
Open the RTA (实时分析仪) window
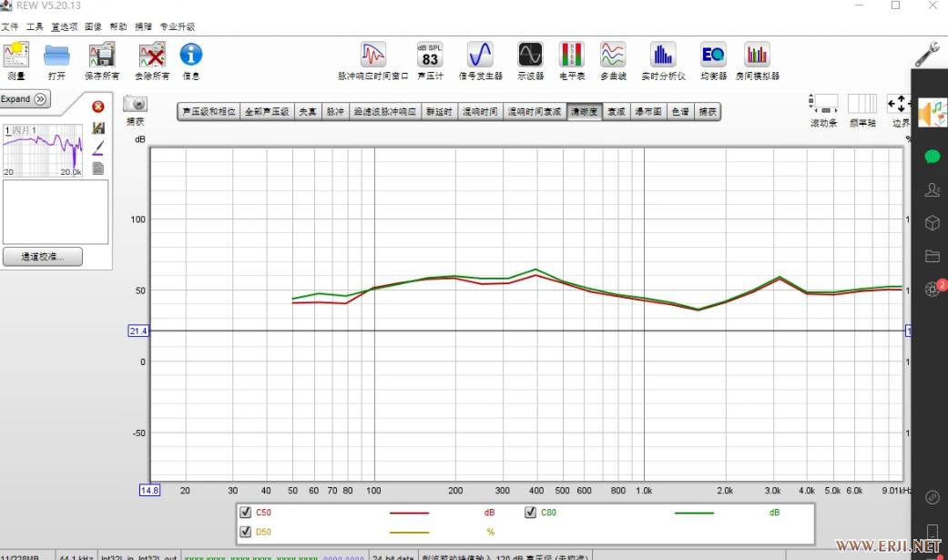click(x=662, y=56)
